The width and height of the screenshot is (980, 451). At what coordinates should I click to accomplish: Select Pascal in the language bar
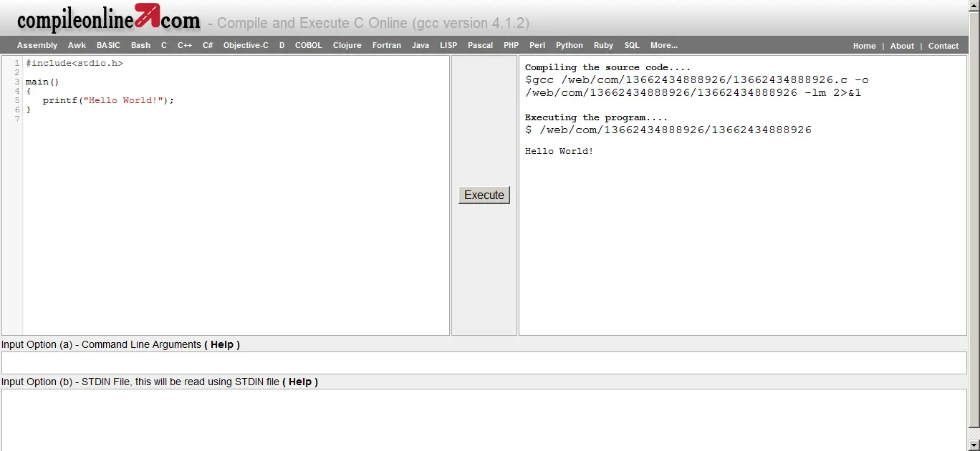point(480,45)
